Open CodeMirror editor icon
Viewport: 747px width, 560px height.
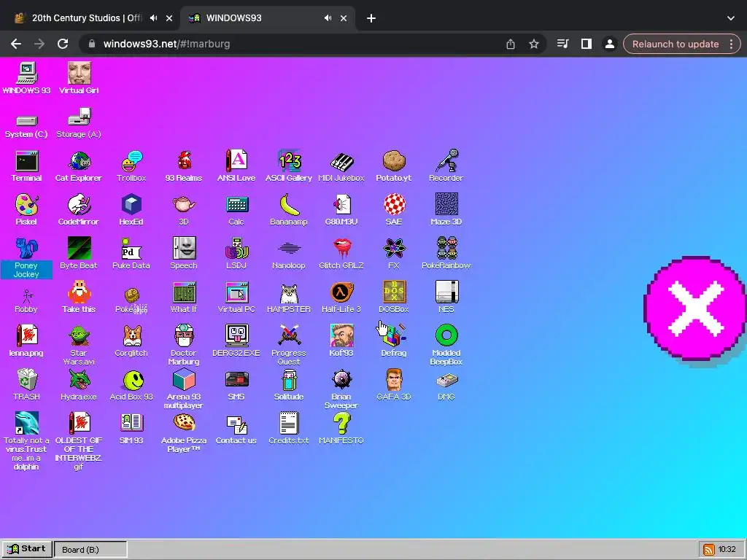click(79, 210)
